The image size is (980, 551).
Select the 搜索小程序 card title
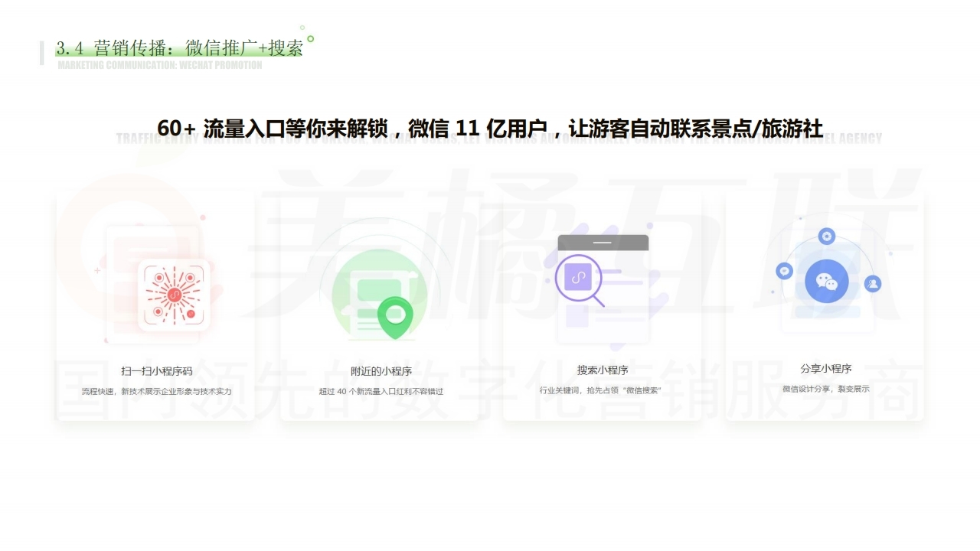(603, 370)
